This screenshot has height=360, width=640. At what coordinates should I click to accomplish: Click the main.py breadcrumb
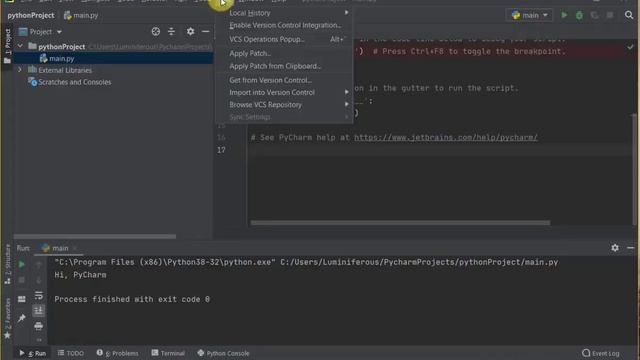pos(81,16)
